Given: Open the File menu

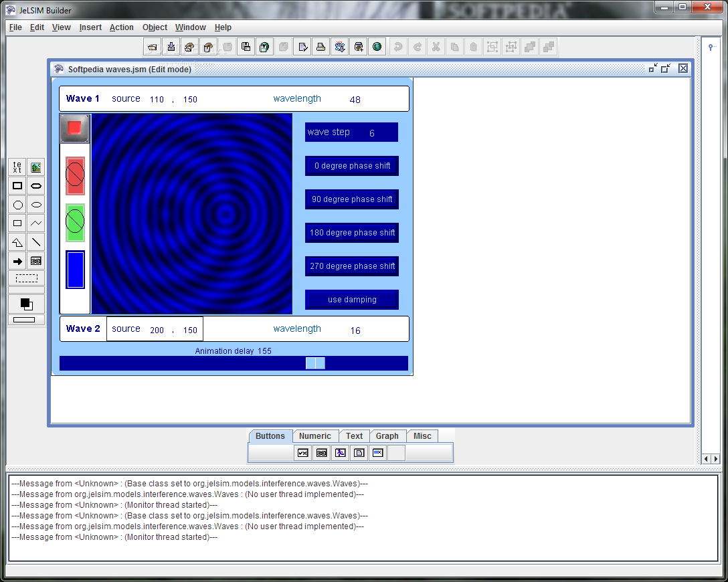Looking at the screenshot, I should (15, 27).
